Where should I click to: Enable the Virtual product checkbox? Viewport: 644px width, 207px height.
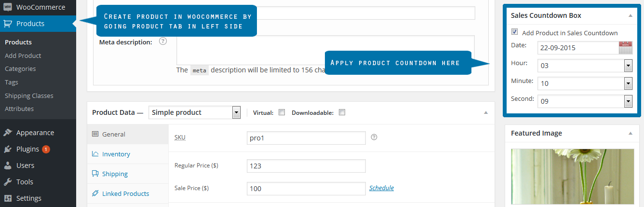(x=282, y=112)
